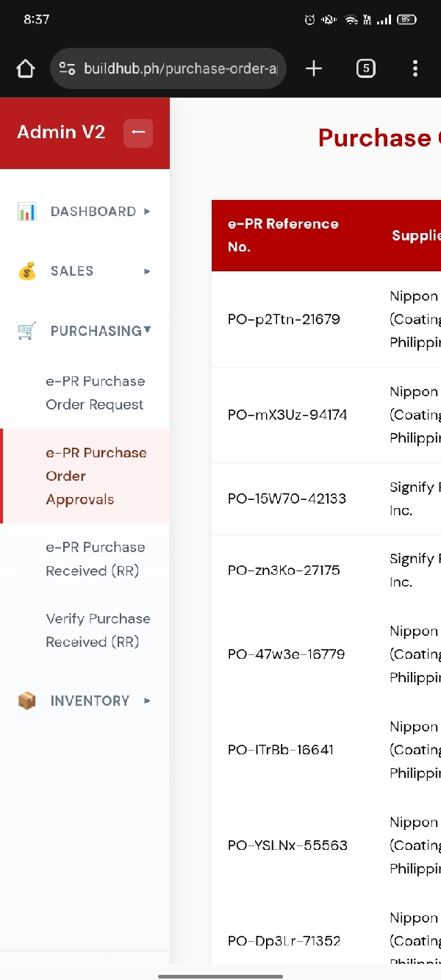
Task: Click the Inventory package box icon
Action: click(x=27, y=701)
